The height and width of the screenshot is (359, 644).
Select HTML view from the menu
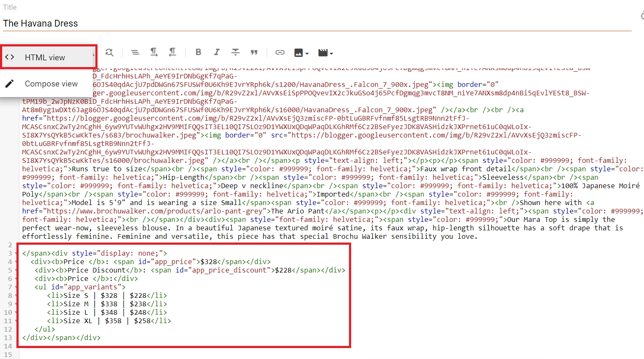(45, 57)
